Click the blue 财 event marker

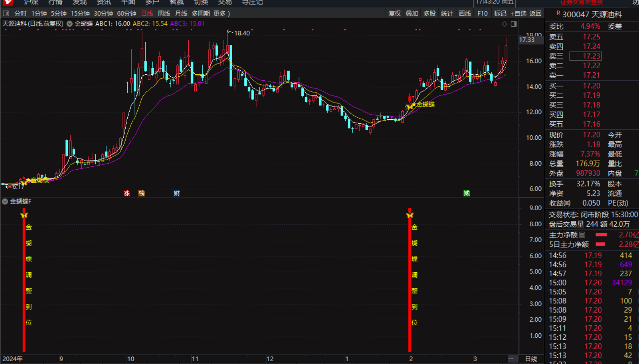(177, 194)
